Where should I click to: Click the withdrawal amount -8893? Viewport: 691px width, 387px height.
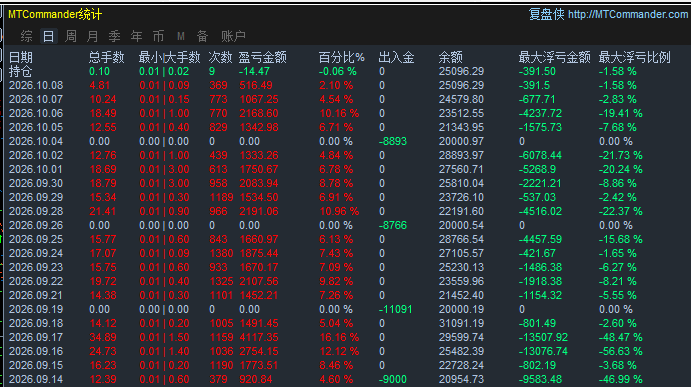pos(393,141)
